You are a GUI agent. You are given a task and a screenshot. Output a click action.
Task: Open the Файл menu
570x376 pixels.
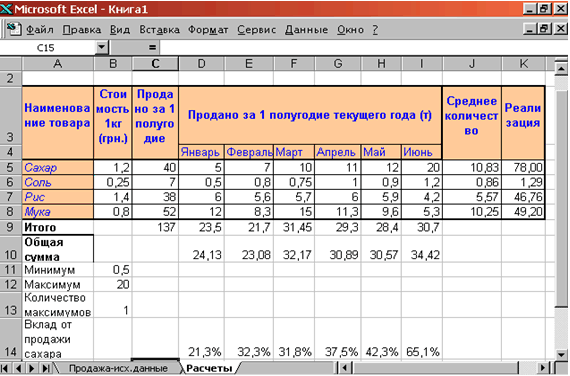pos(40,30)
